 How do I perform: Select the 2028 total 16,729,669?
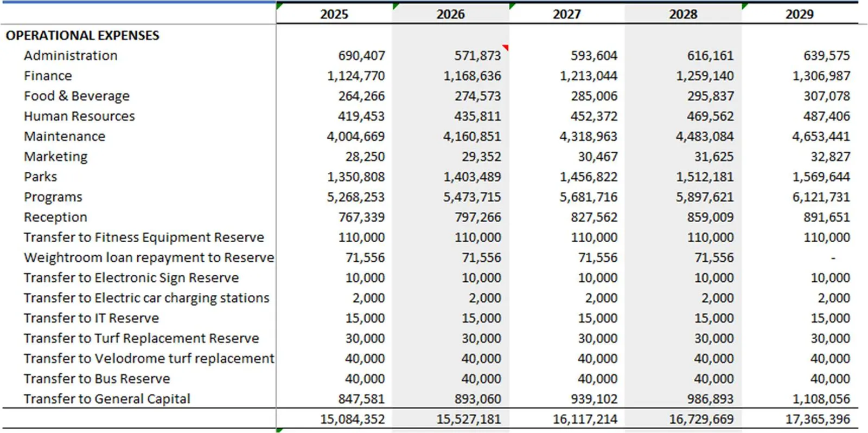(701, 419)
